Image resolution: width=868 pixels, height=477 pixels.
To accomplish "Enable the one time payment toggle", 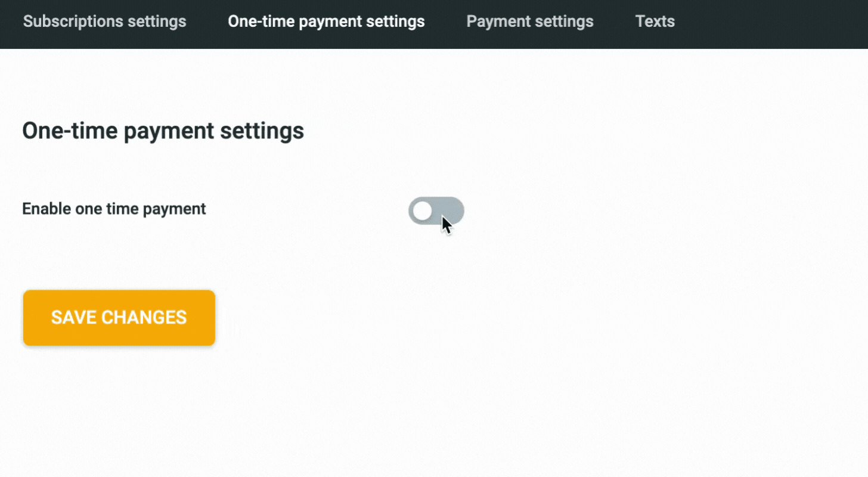I will coord(436,211).
